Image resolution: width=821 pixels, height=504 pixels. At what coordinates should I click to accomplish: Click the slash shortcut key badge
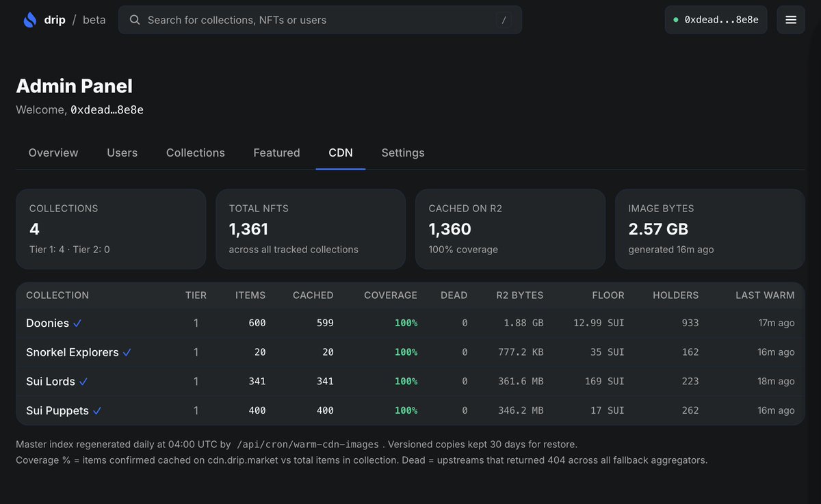[x=504, y=20]
